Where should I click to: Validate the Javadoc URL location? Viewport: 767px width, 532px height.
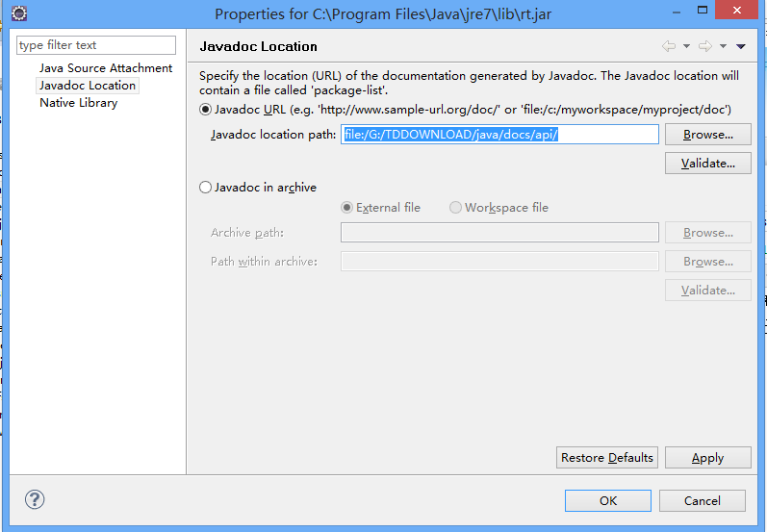click(x=707, y=164)
